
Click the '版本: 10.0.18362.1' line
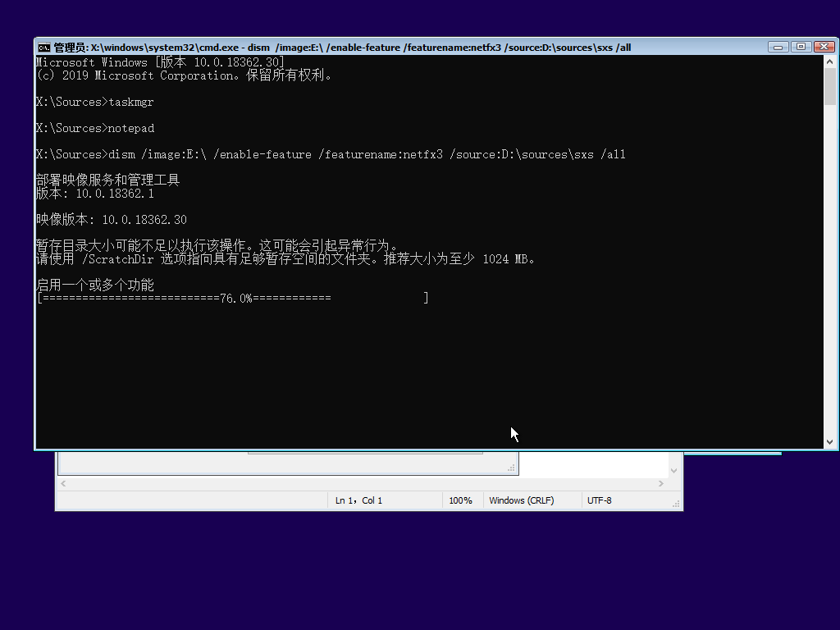tap(95, 194)
